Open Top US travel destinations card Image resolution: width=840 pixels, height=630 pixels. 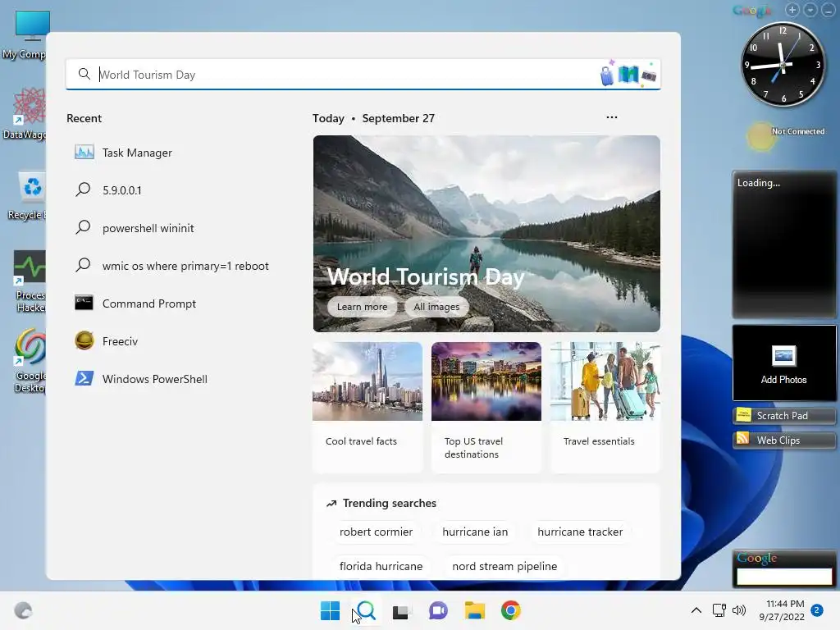[486, 407]
